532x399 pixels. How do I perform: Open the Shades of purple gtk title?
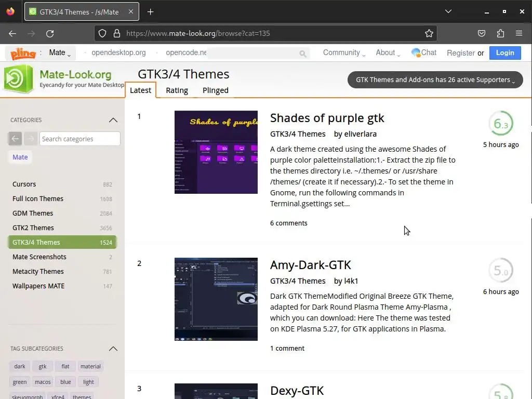click(327, 118)
